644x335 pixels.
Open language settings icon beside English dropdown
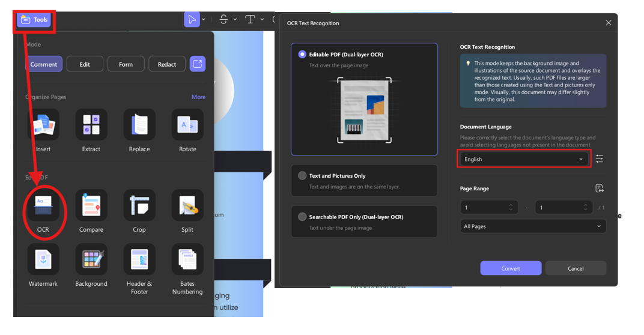pyautogui.click(x=599, y=159)
